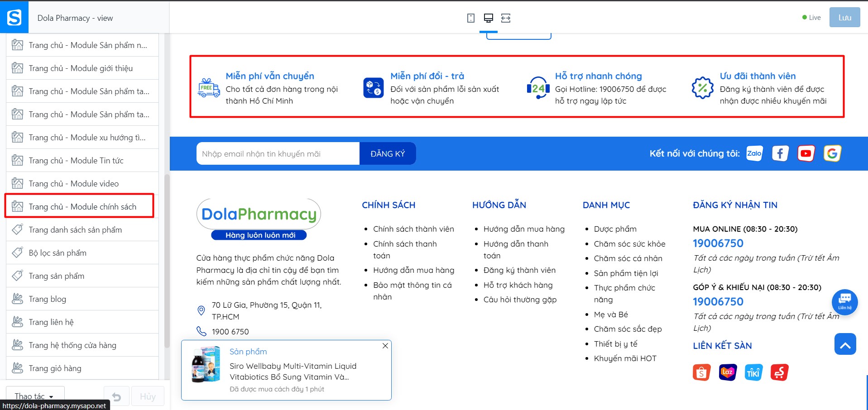Viewport: 868px width, 410px height.
Task: Click the ĐĂNG KÝ subscribe button
Action: click(x=388, y=153)
